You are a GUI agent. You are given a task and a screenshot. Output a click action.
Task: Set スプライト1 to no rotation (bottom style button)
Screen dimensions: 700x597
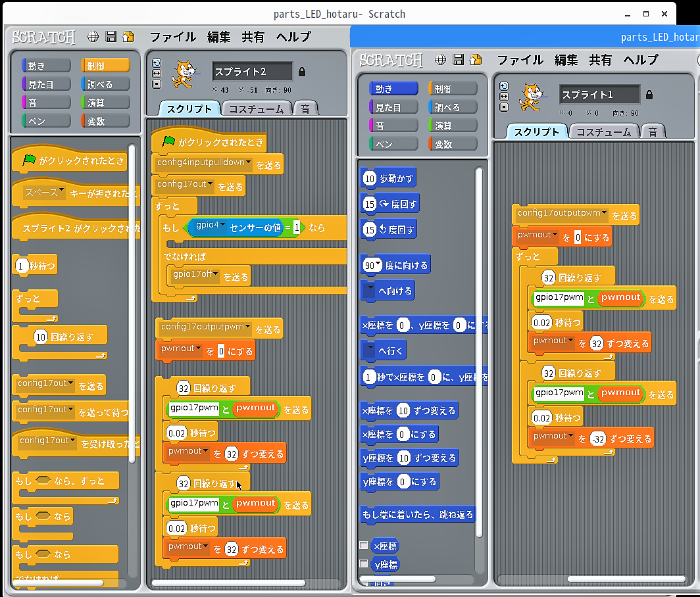[x=504, y=107]
